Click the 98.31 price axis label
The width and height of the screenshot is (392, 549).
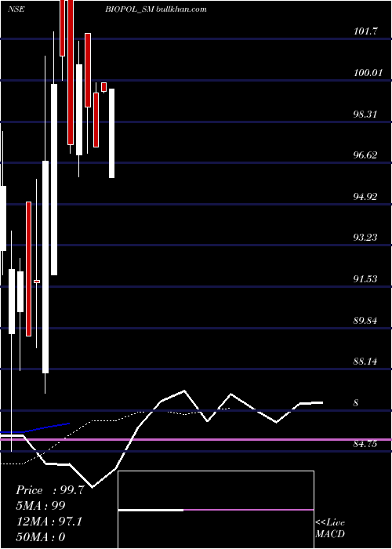[x=365, y=114]
